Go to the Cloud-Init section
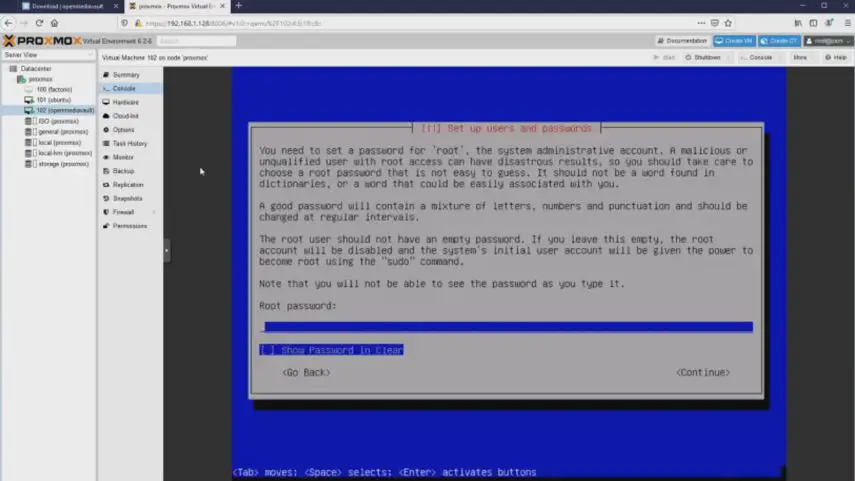This screenshot has width=855, height=481. click(125, 116)
